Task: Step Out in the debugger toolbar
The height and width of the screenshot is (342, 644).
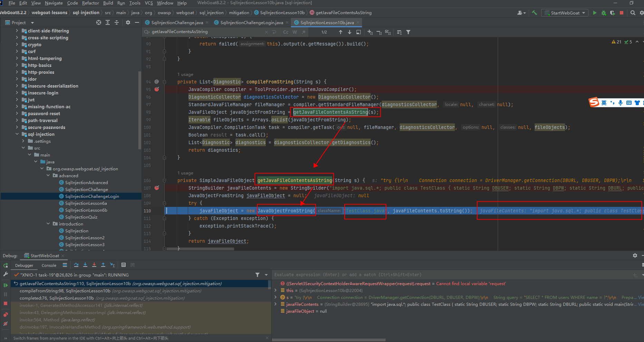Action: point(103,265)
